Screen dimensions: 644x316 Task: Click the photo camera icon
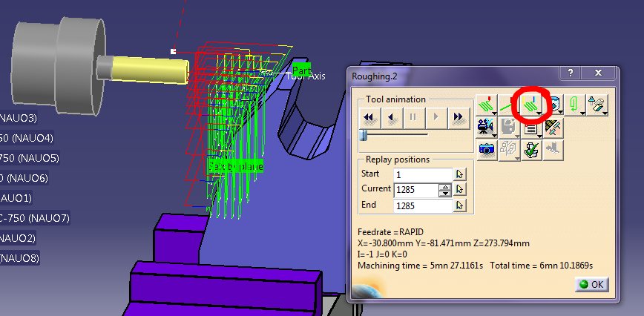pyautogui.click(x=487, y=149)
